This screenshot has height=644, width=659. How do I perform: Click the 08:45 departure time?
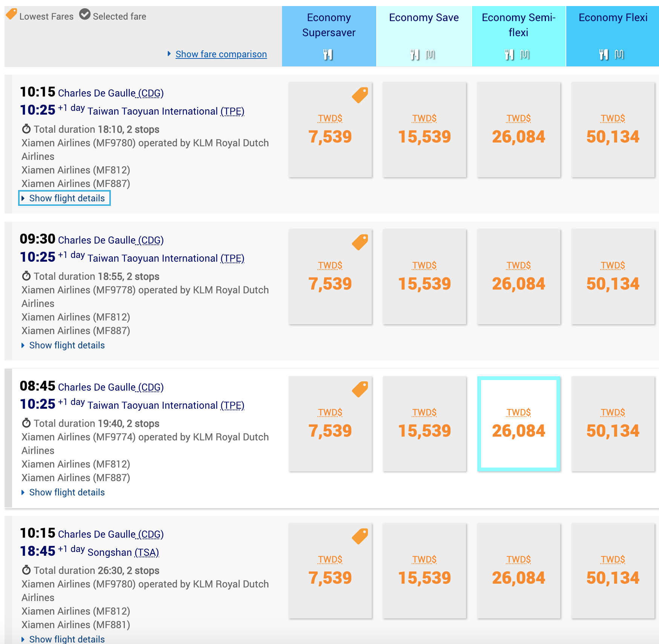tap(38, 386)
